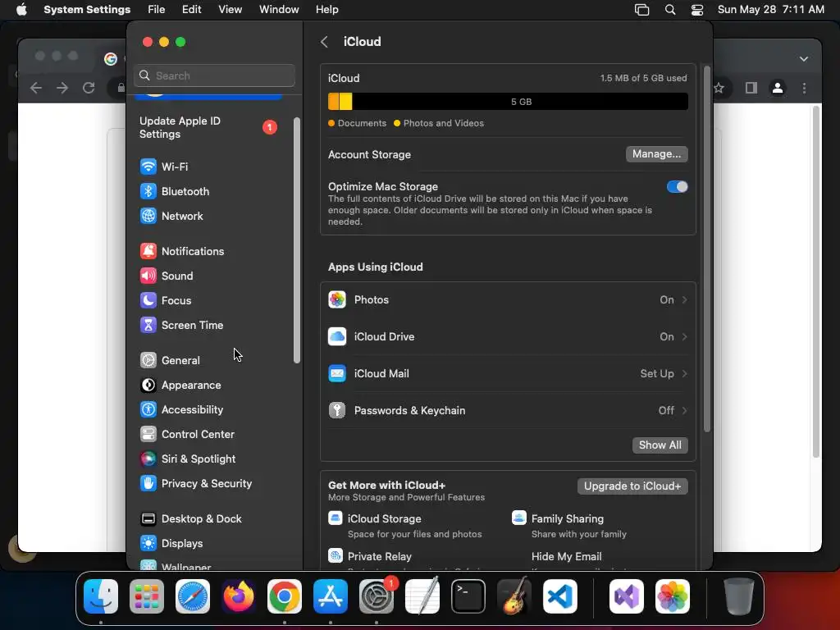Image resolution: width=840 pixels, height=630 pixels.
Task: Click Chrome forward arrow
Action: (x=62, y=88)
